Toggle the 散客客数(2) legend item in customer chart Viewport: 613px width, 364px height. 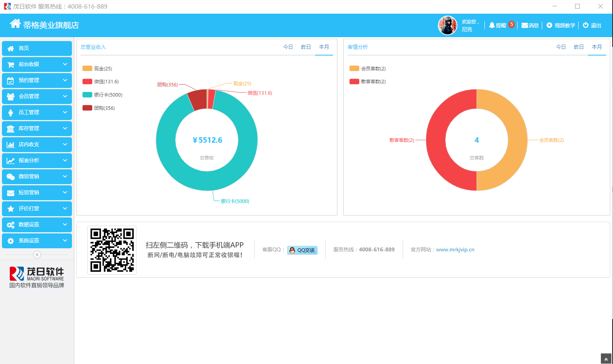pyautogui.click(x=368, y=82)
